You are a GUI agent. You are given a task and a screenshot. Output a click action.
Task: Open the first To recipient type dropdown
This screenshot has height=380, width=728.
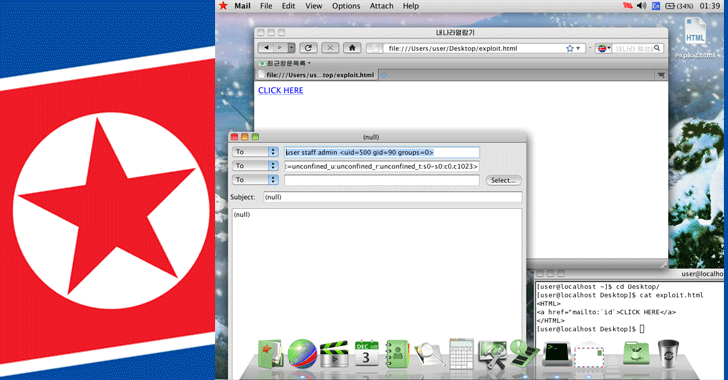click(x=255, y=152)
